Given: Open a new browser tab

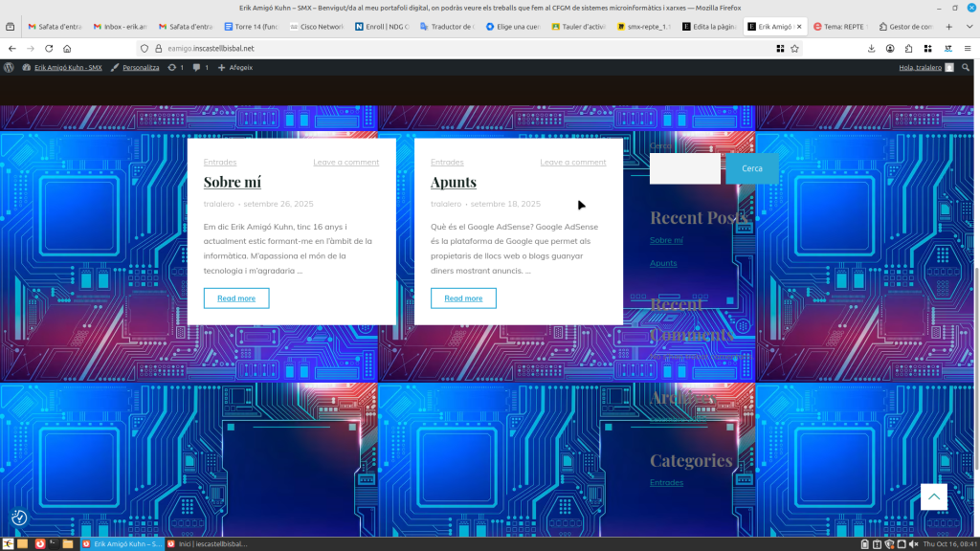Looking at the screenshot, I should (x=948, y=27).
